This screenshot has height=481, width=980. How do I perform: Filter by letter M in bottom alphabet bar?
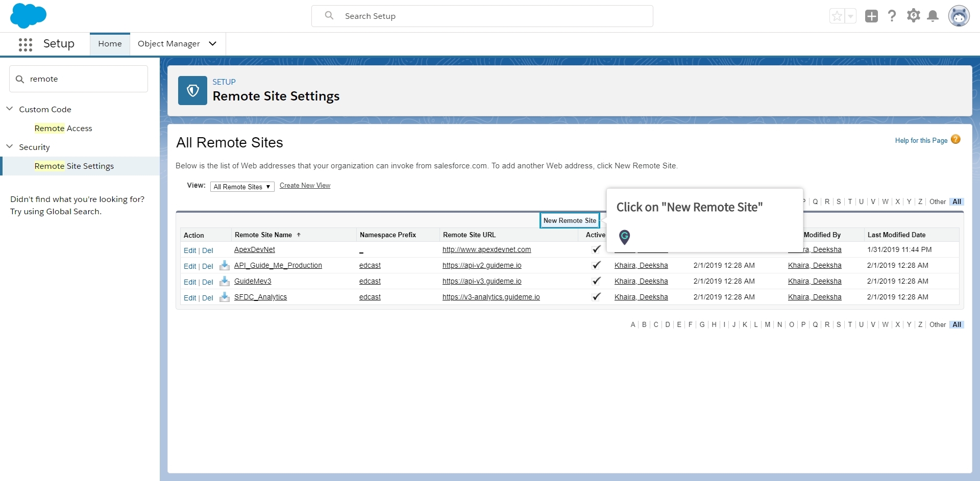767,324
